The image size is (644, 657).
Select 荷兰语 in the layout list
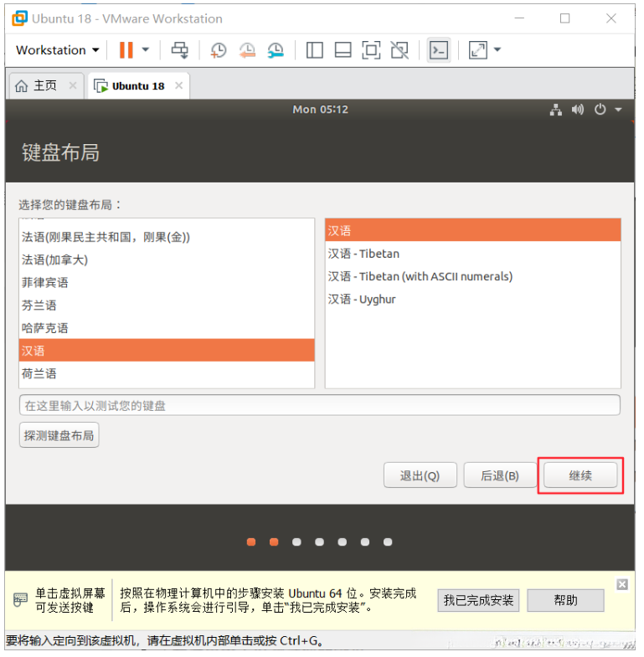(x=167, y=373)
